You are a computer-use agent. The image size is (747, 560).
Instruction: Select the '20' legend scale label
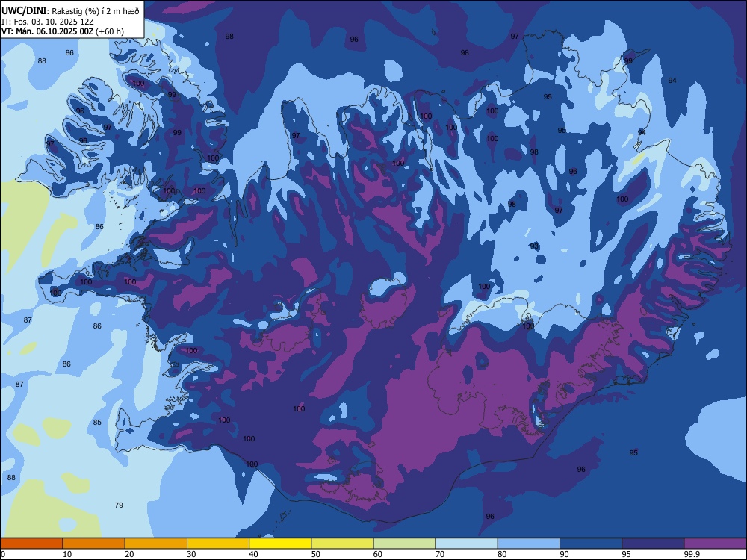tap(129, 554)
